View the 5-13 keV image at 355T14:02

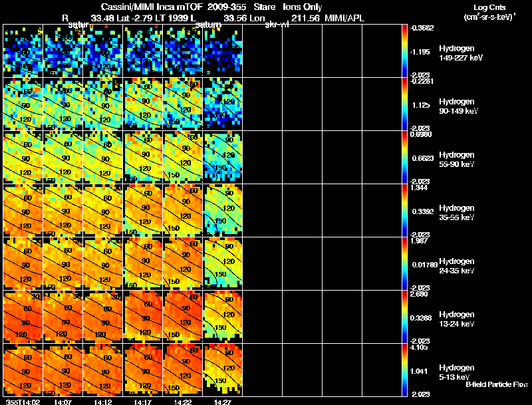click(23, 370)
